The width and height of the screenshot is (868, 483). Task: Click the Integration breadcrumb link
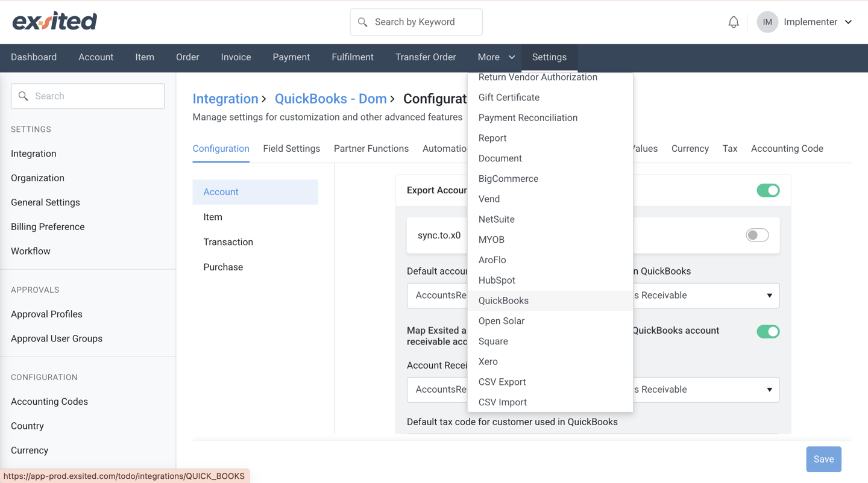(x=225, y=99)
